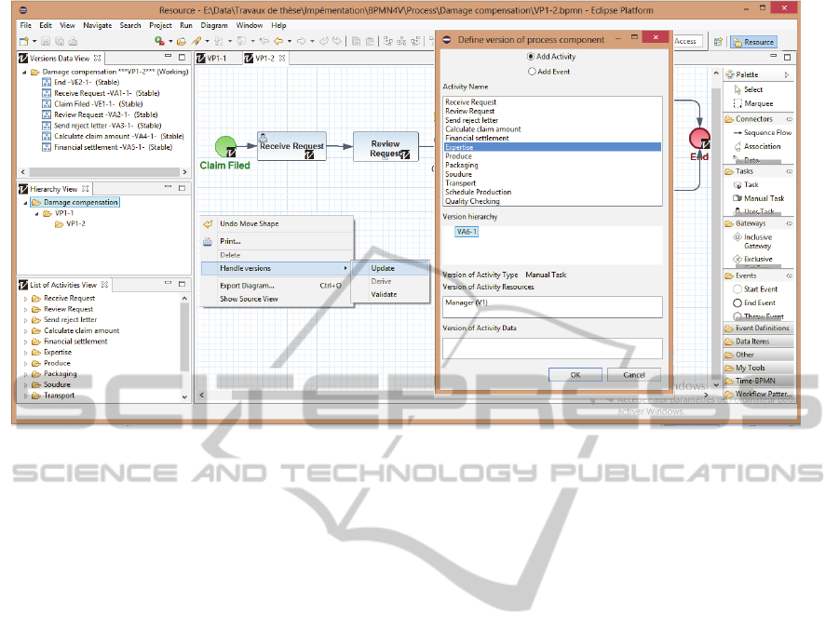
Task: Select the Inclusive Gateway tool
Action: tap(757, 241)
